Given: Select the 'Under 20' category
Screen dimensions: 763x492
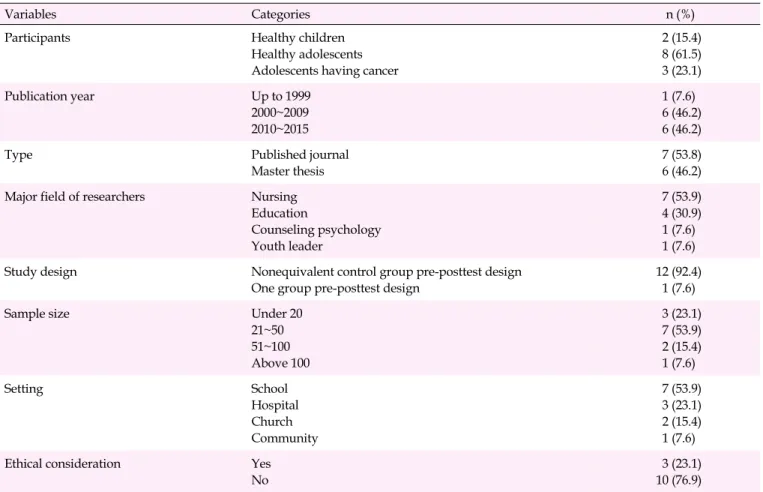Looking at the screenshot, I should tap(276, 313).
